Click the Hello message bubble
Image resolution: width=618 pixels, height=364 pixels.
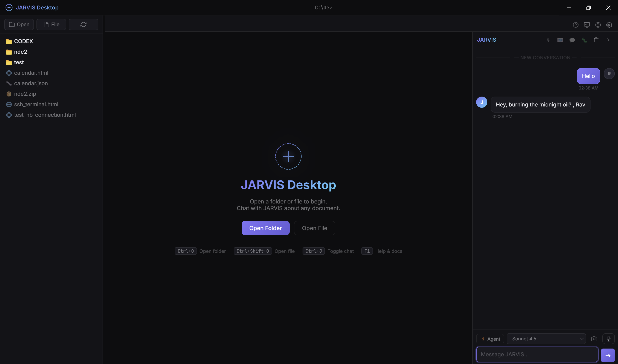pos(588,76)
